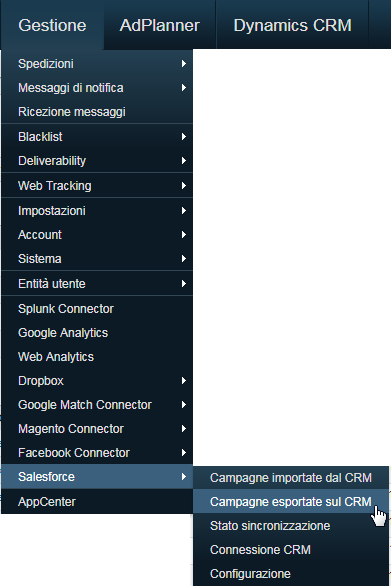The image size is (391, 586).
Task: Open Sistema menu entry
Action: pos(97,259)
